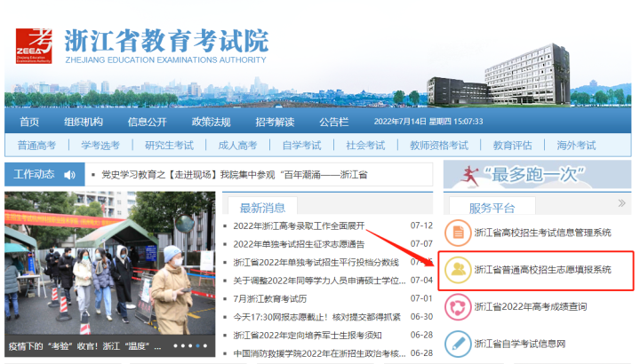Open the scrolling 党史学习教育 news headline

235,175
